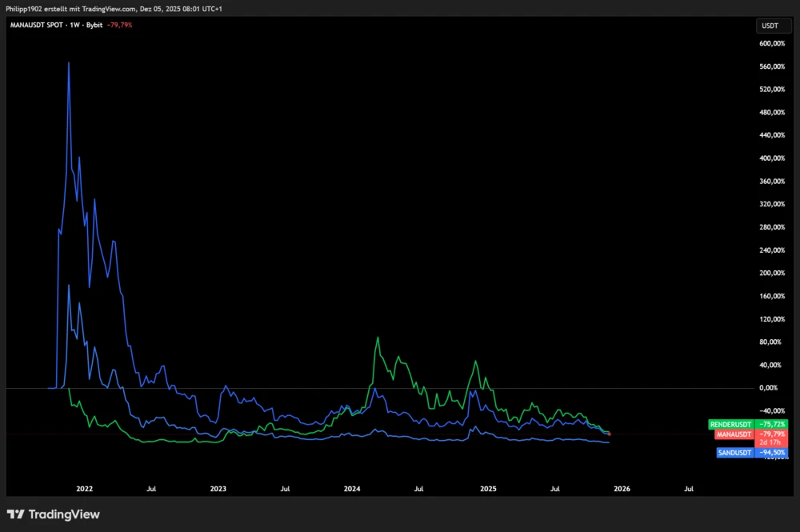The width and height of the screenshot is (800, 532).
Task: Click the 2026 date axis label
Action: 622,488
